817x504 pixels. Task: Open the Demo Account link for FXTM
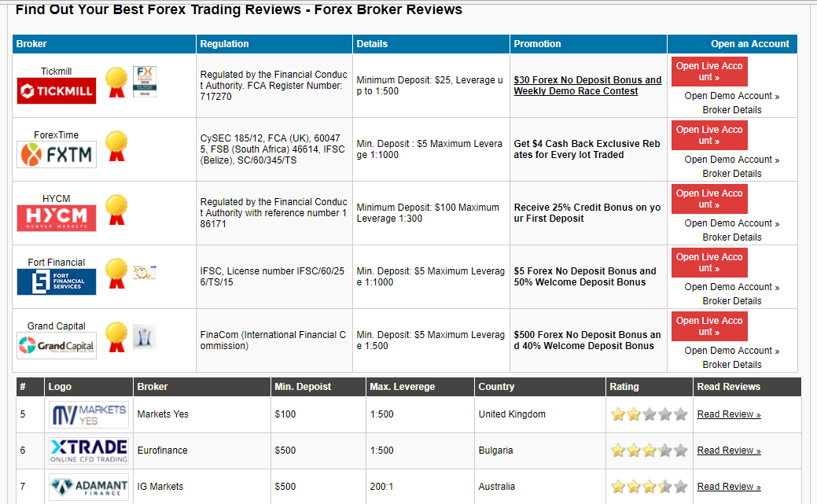731,159
